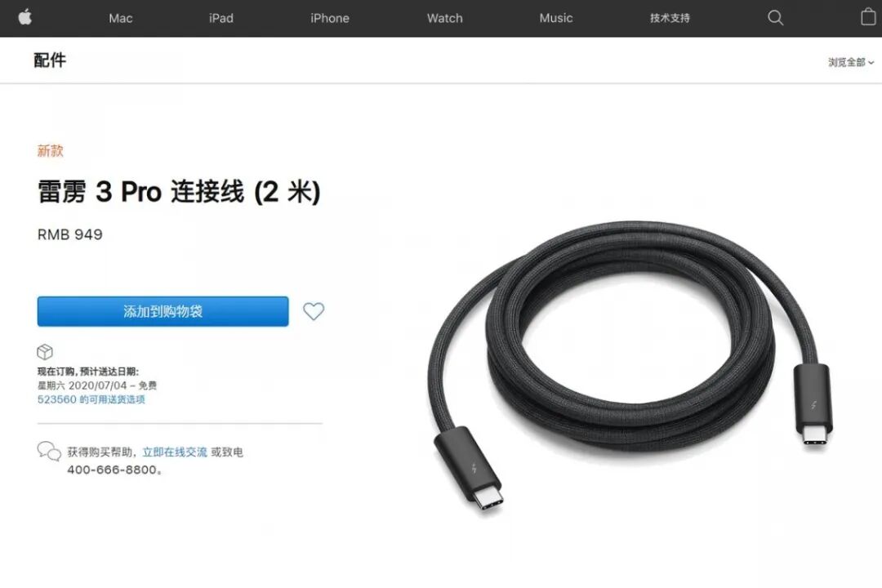Click the chat bubbles help icon
Viewport: 882px width, 588px height.
pyautogui.click(x=49, y=452)
